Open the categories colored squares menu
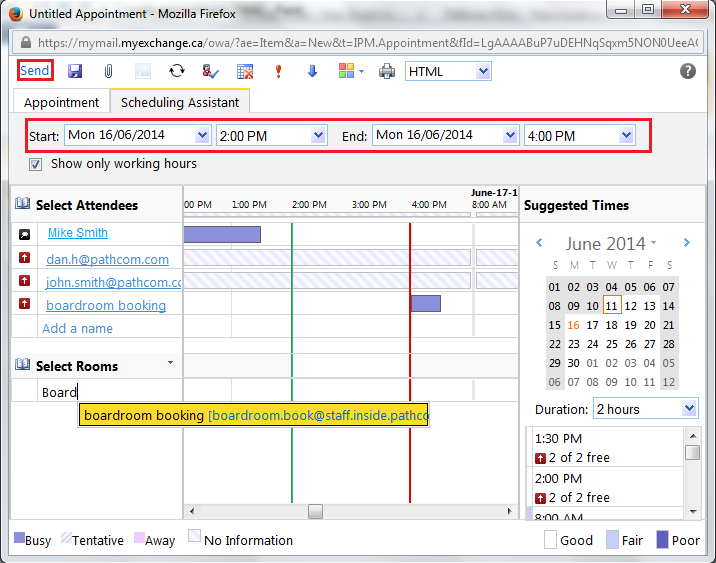This screenshot has width=716, height=563. tap(351, 71)
